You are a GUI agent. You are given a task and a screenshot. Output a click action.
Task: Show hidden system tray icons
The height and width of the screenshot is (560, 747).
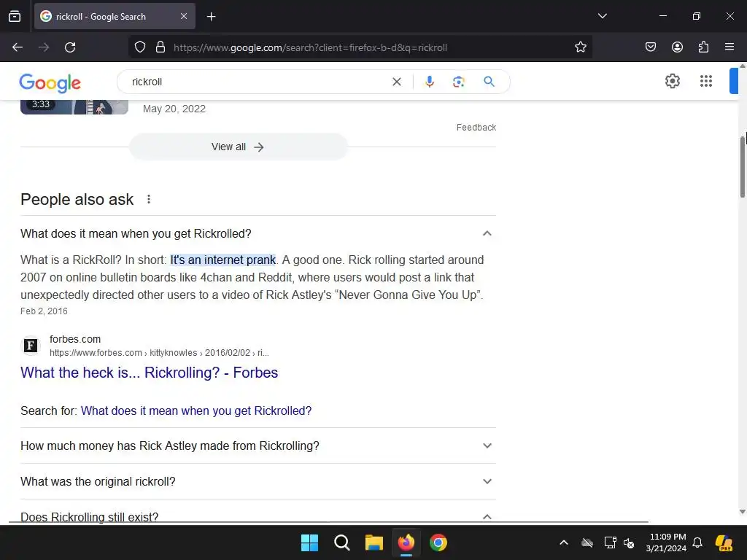coord(564,542)
